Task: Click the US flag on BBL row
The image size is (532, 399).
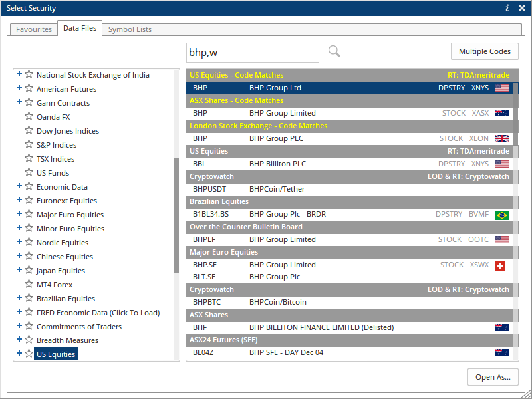Action: (x=502, y=164)
